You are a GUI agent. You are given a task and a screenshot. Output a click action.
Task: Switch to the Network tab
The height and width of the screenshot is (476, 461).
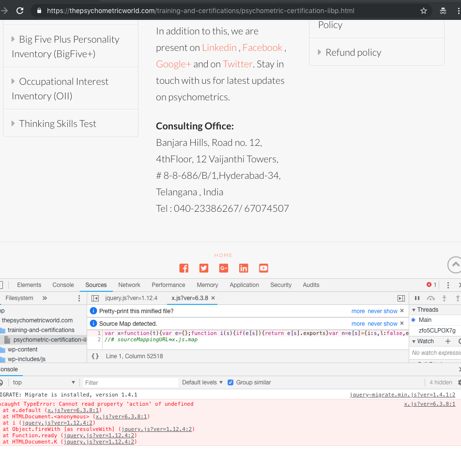(129, 285)
